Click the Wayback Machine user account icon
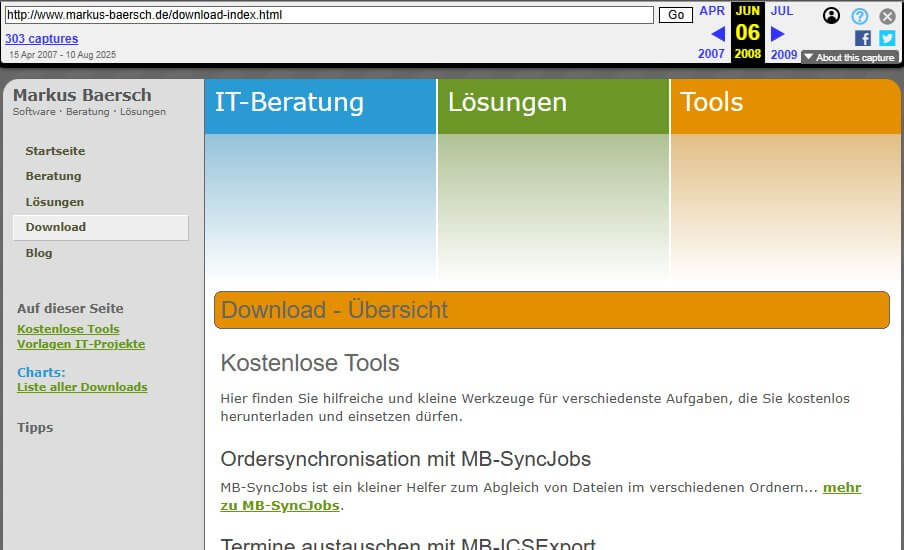The height and width of the screenshot is (550, 904). 831,16
